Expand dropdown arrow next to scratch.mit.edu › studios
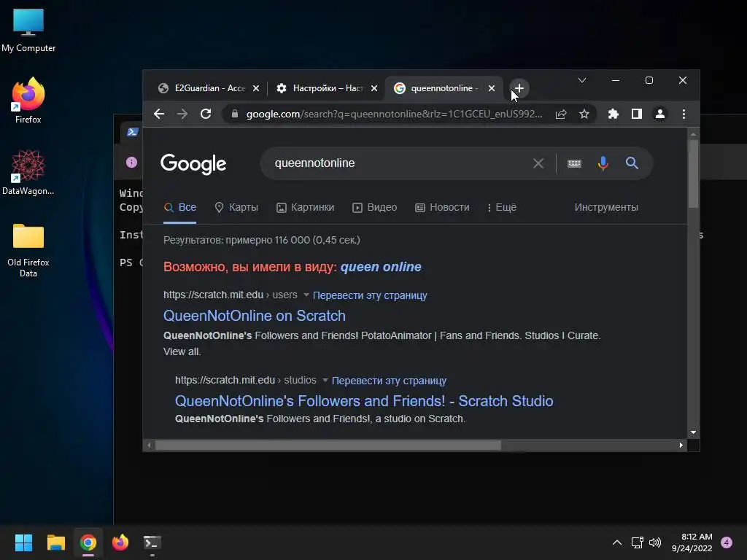The width and height of the screenshot is (747, 560). [x=325, y=380]
